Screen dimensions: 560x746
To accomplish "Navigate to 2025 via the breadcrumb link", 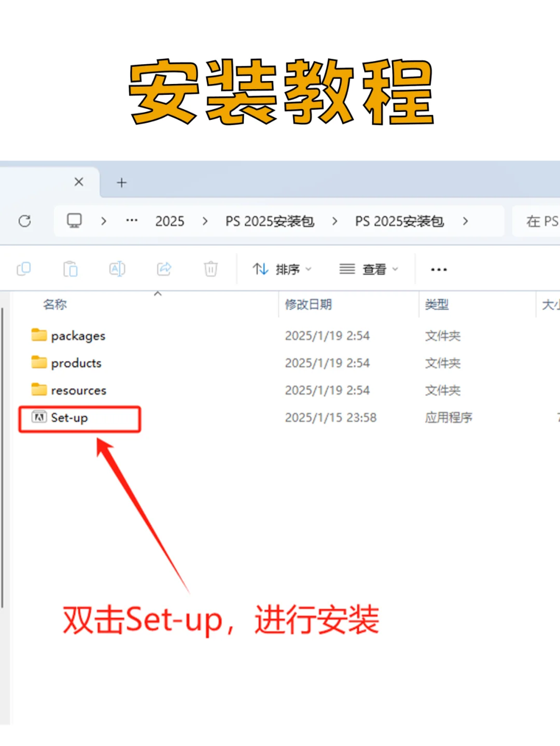I will (x=170, y=221).
